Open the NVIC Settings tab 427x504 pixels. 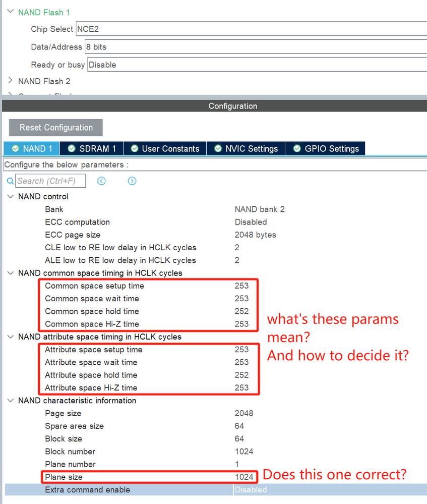click(246, 148)
